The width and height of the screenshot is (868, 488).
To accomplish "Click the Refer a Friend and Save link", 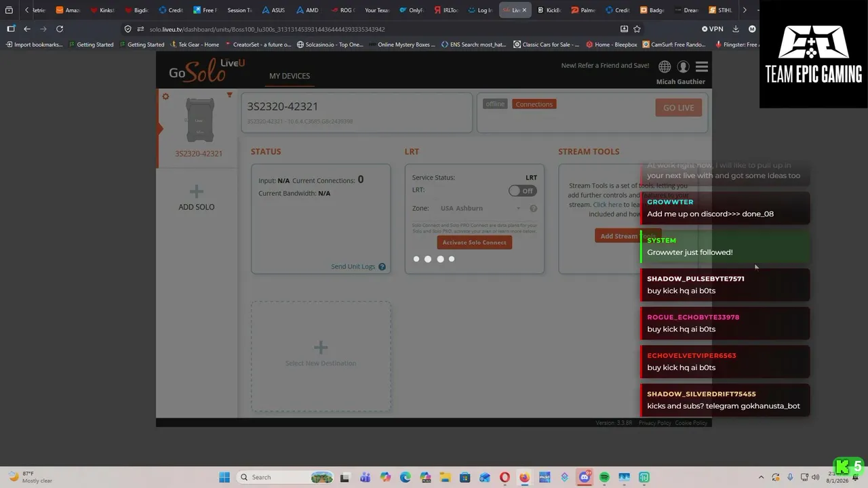I will [x=605, y=66].
